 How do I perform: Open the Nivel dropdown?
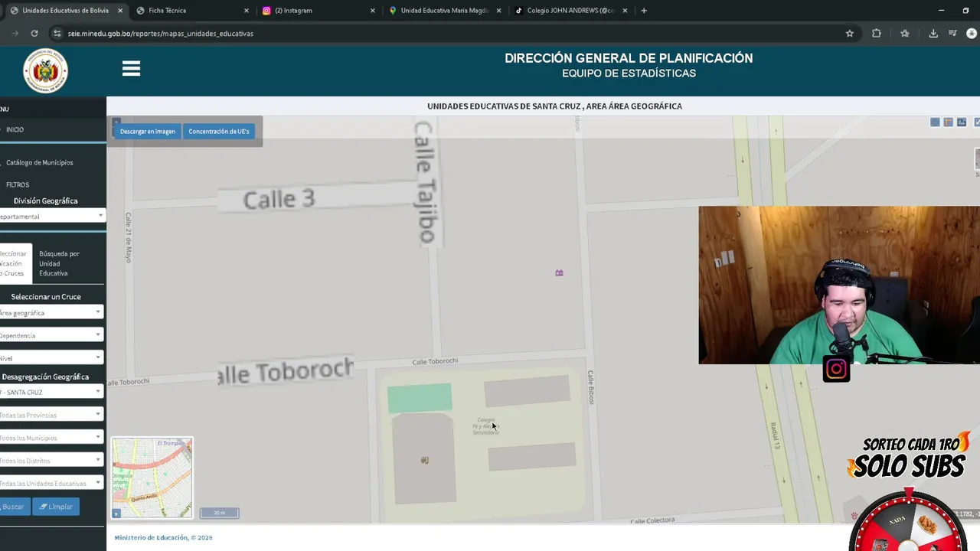tap(51, 358)
